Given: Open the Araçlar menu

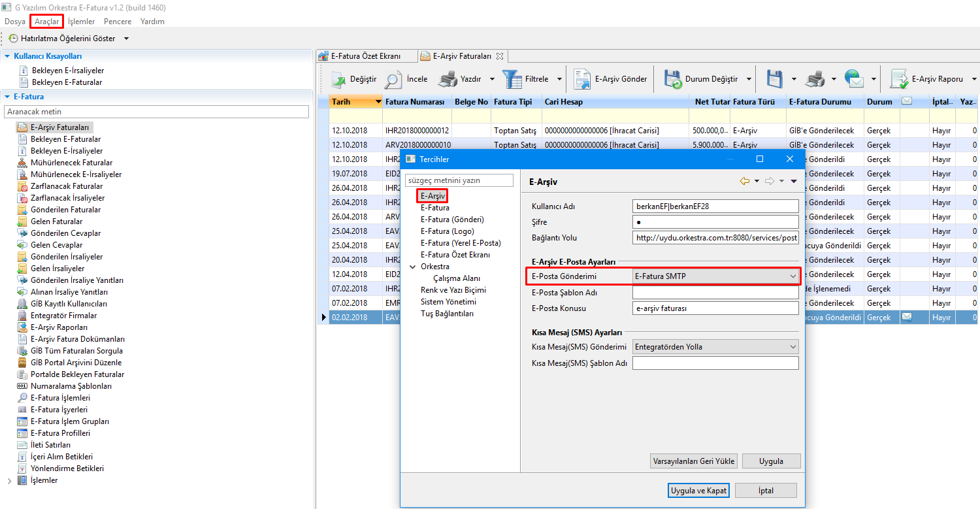Looking at the screenshot, I should point(46,22).
